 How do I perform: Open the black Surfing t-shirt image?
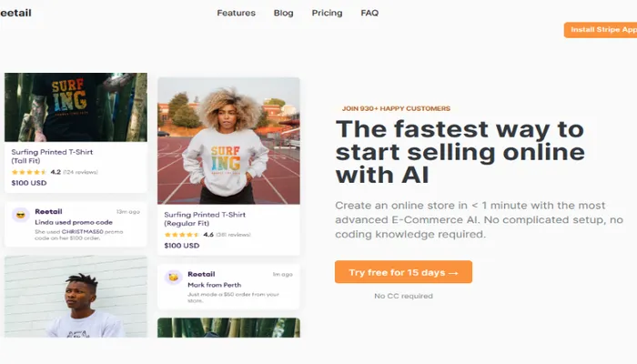pyautogui.click(x=76, y=106)
